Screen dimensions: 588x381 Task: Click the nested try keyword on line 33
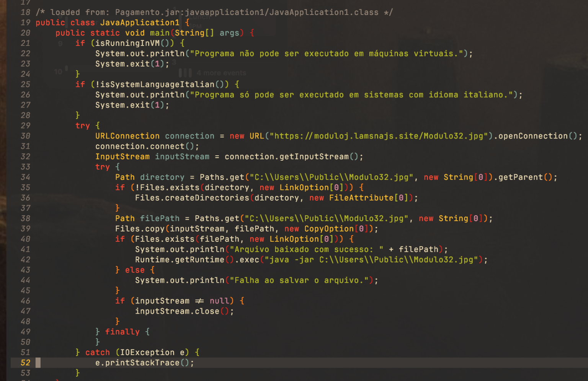[x=103, y=167]
